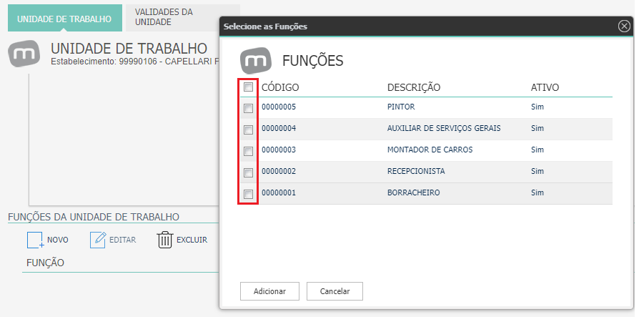644x317 pixels.
Task: Click the logo beside FUNÇÕES heading
Action: click(x=256, y=61)
